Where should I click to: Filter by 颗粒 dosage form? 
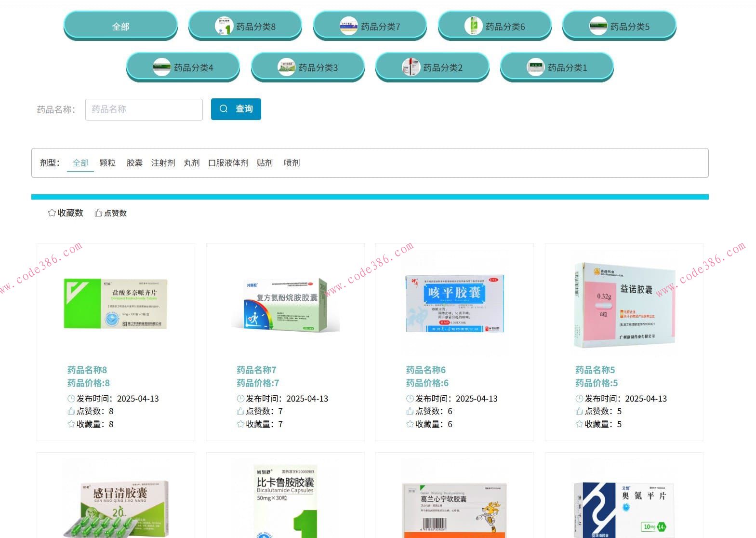[x=107, y=163]
